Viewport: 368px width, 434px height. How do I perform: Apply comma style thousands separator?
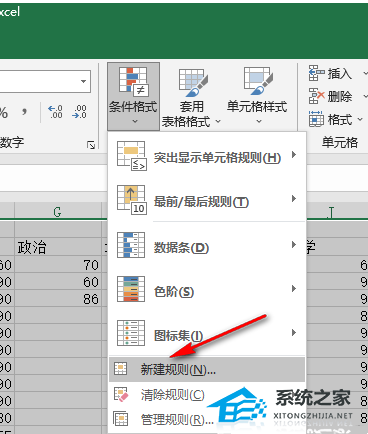(x=24, y=112)
